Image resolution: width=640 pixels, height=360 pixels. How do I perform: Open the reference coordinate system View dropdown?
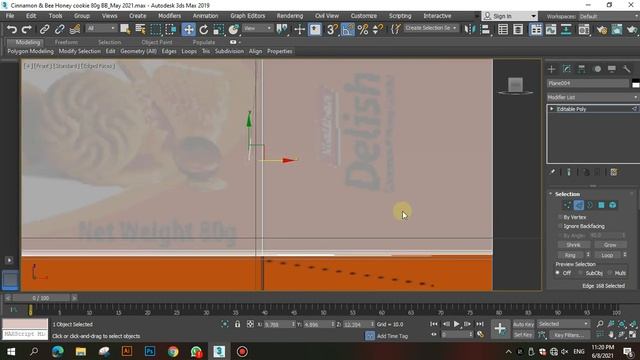pyautogui.click(x=258, y=28)
